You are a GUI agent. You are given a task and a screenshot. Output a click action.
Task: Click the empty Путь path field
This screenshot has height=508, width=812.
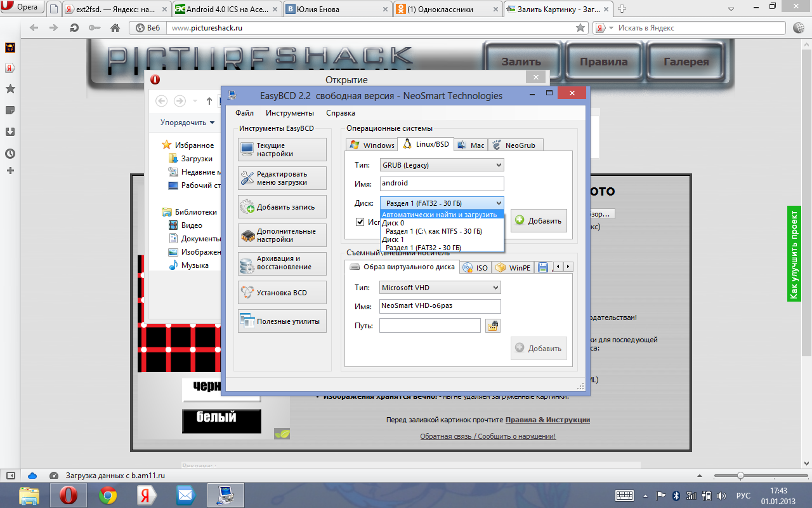430,326
